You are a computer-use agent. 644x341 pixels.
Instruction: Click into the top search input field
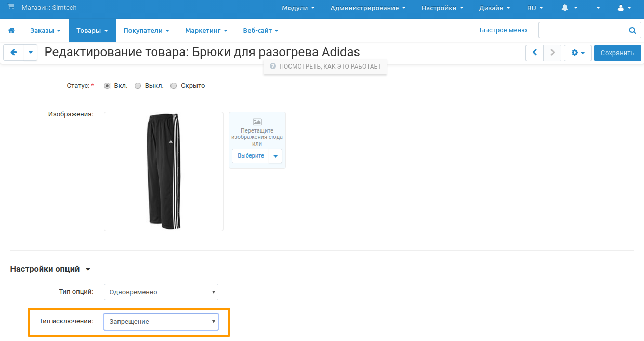581,31
